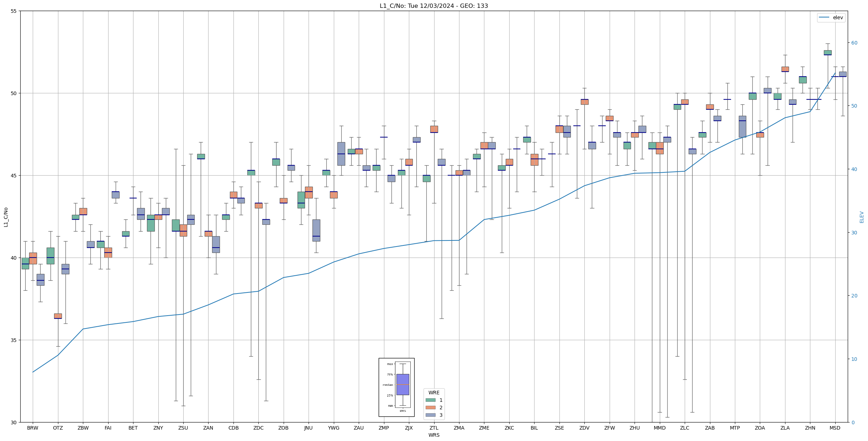Click the L1_C/No y-axis label
Screen dimensions: 868x441
(x=6, y=217)
